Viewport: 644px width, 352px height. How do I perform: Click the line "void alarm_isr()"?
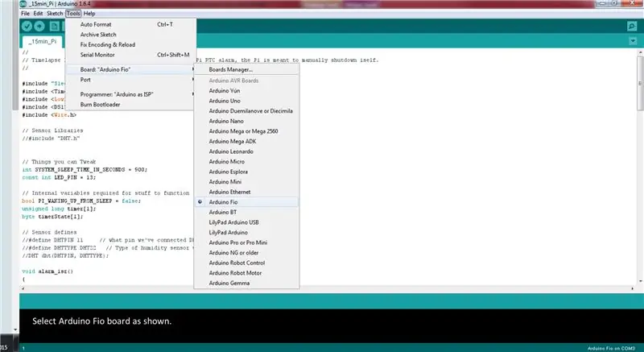(x=47, y=271)
